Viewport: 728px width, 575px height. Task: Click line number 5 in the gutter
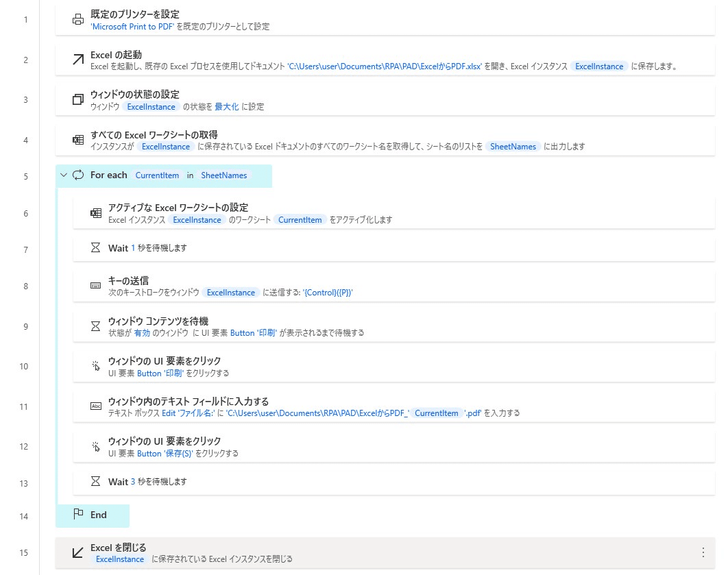pos(25,176)
